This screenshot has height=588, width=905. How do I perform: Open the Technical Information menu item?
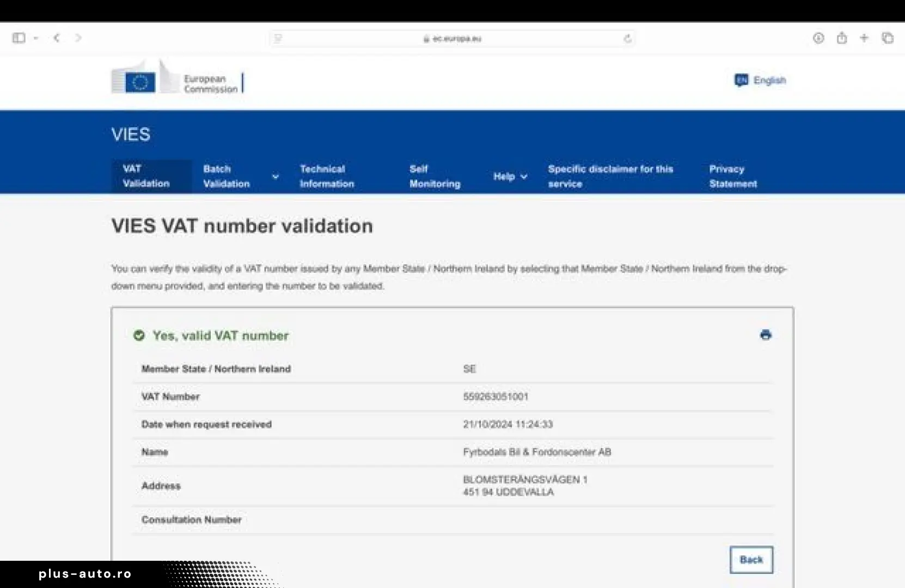pos(327,176)
